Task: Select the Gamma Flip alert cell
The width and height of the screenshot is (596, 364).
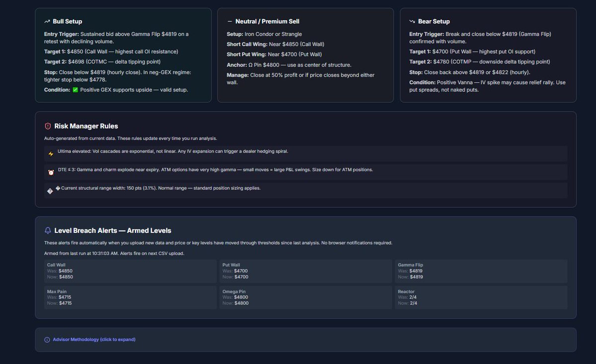Action: [481, 271]
